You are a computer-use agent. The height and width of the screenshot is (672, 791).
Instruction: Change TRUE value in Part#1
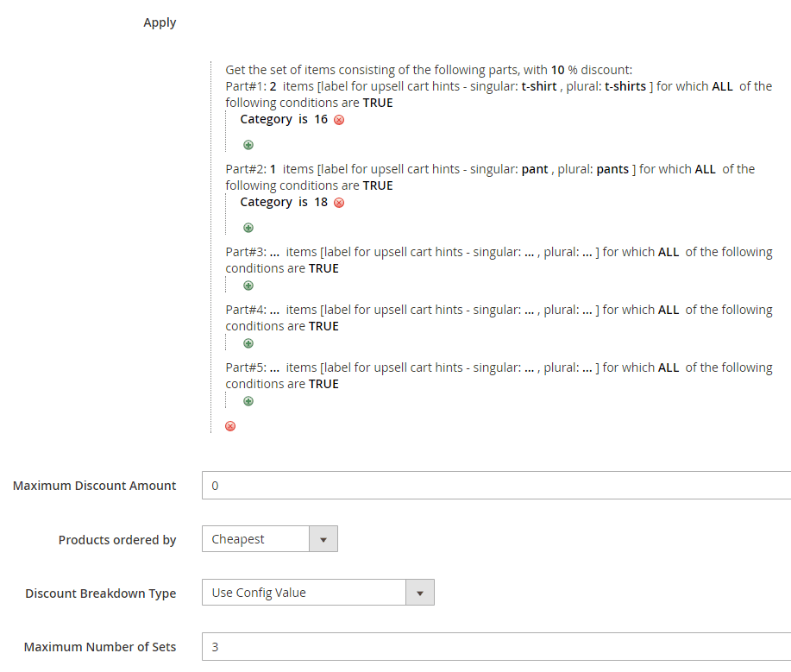pos(377,103)
